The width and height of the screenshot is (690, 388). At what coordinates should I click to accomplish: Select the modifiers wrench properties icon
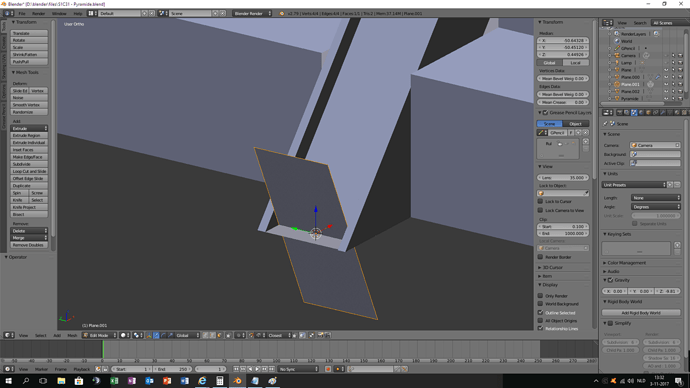point(663,113)
